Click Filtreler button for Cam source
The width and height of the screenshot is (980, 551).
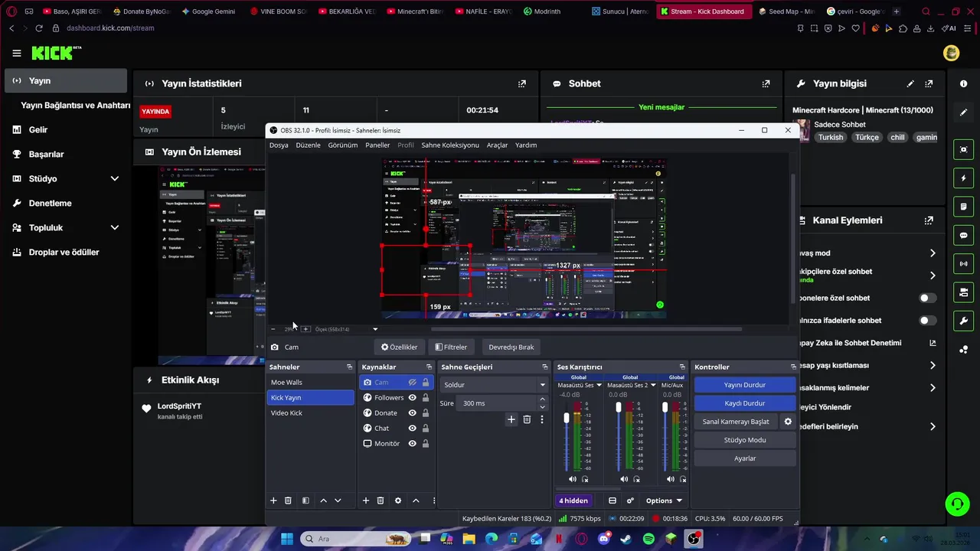(x=451, y=347)
